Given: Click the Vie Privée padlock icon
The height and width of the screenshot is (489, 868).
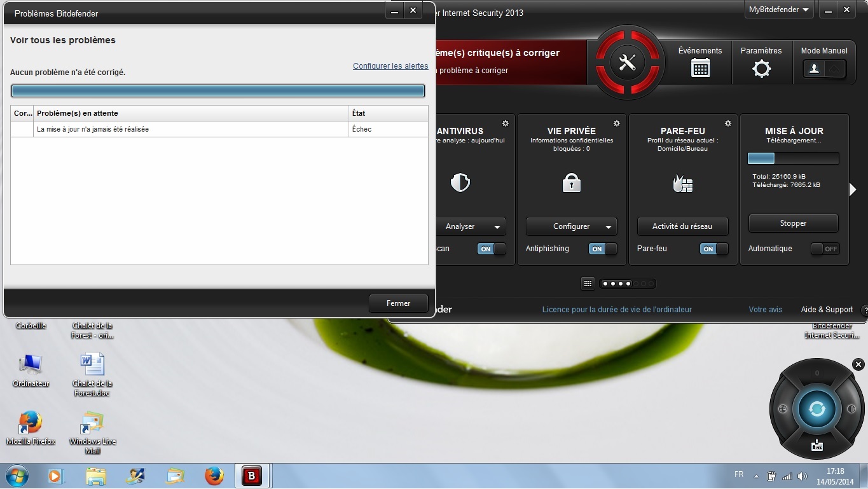Looking at the screenshot, I should pyautogui.click(x=572, y=183).
